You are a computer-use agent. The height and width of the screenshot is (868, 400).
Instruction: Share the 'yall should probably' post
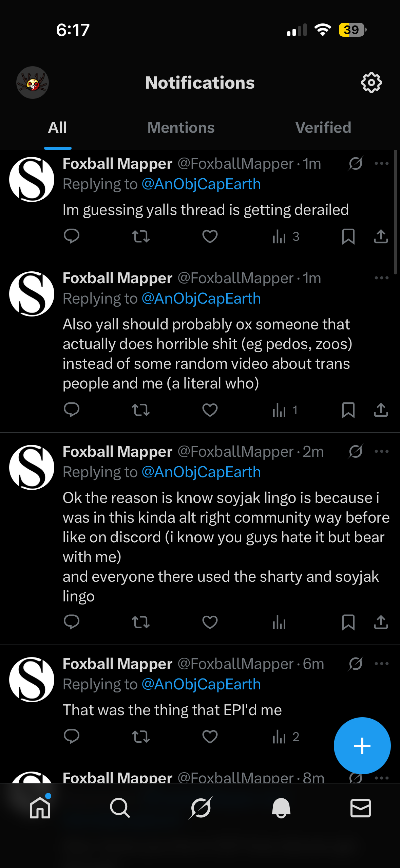click(x=381, y=410)
